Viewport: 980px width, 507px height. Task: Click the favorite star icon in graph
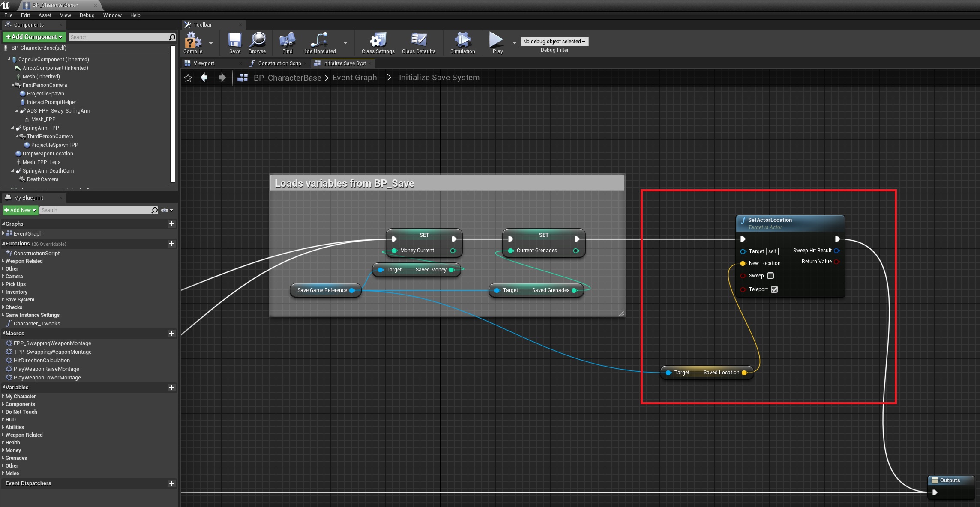(x=188, y=78)
